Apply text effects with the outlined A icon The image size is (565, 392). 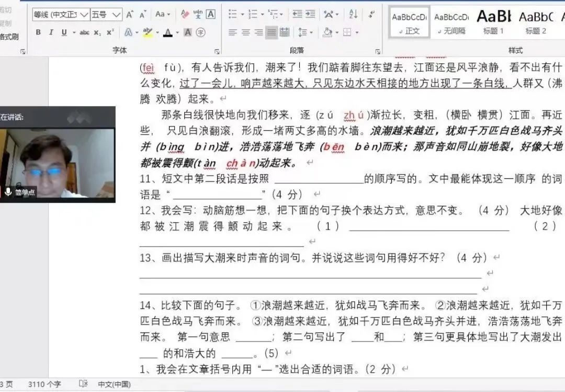tap(128, 32)
